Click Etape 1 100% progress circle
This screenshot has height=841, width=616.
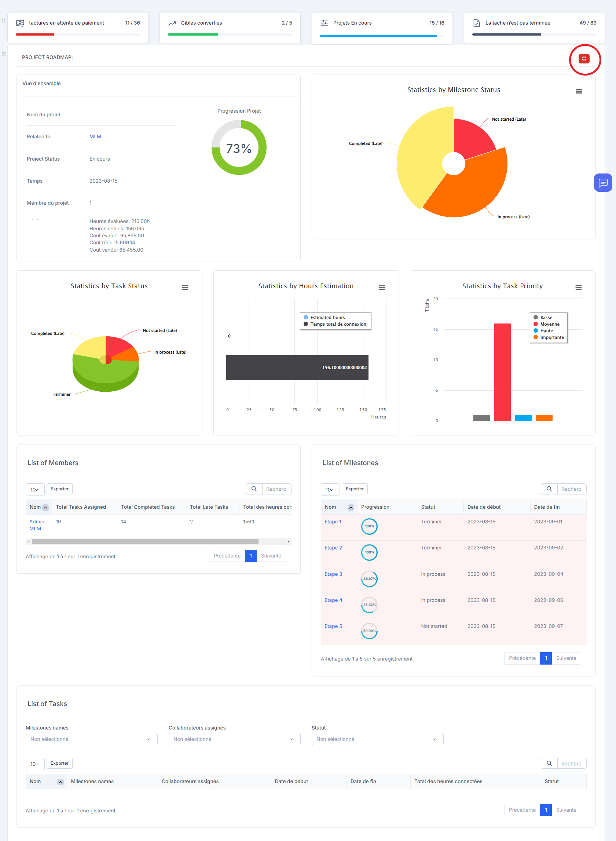click(x=369, y=526)
